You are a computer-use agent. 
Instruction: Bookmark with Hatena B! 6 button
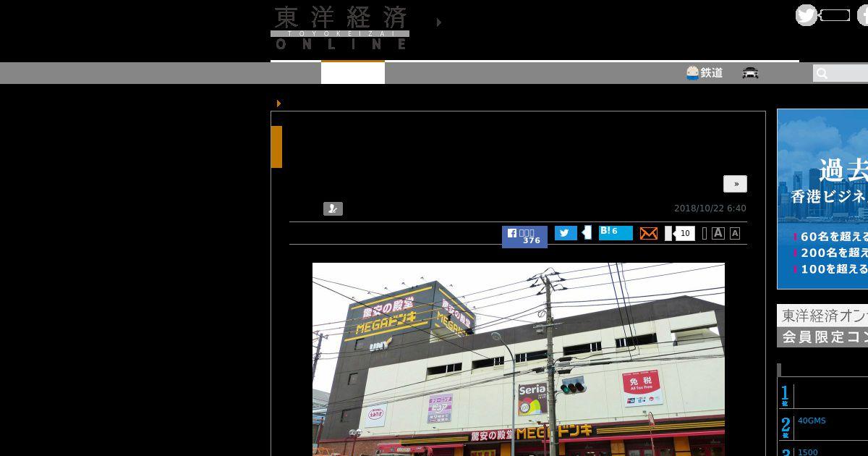pyautogui.click(x=616, y=232)
